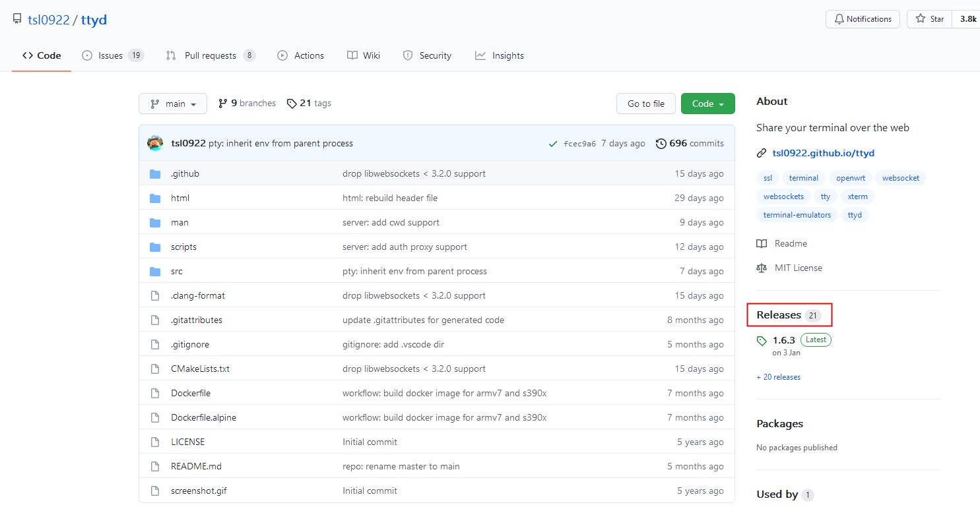
Task: Select the terminal topic tag
Action: tap(803, 178)
